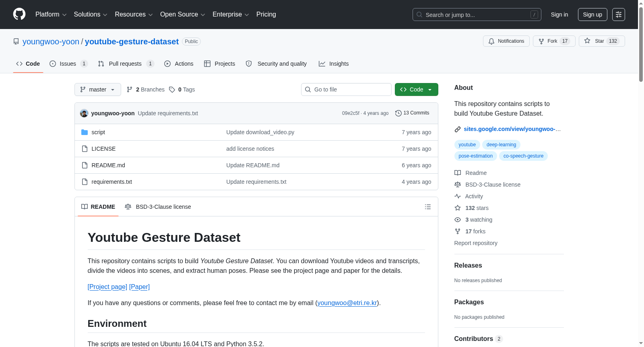
Task: Open the green Code dropdown button
Action: [x=417, y=89]
